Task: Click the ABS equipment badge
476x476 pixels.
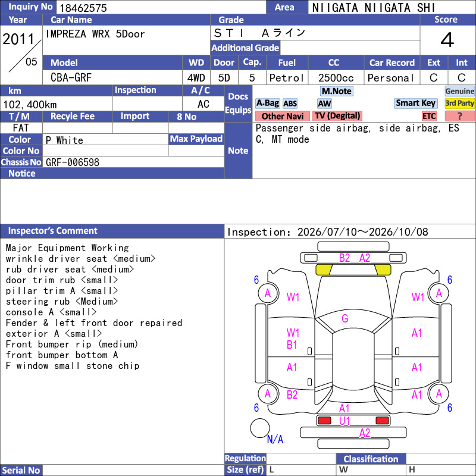Action: point(290,104)
